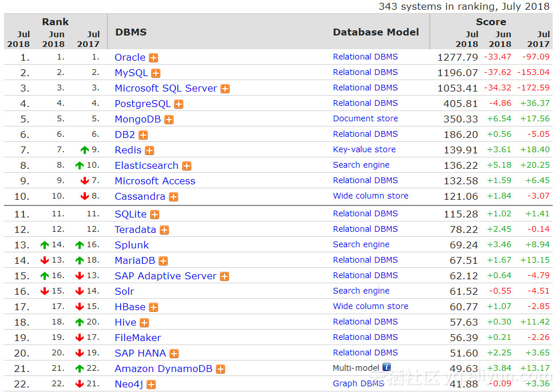
Task: Open the Solr link
Action: (124, 291)
